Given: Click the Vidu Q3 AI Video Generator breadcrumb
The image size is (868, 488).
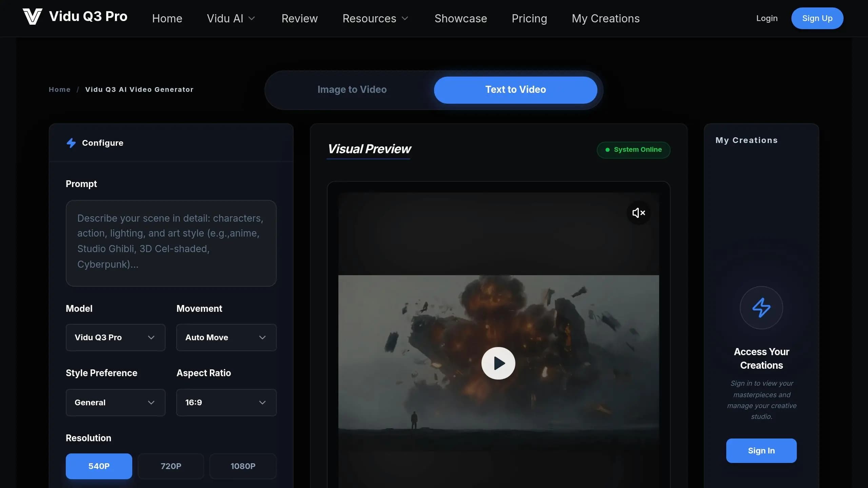Looking at the screenshot, I should tap(139, 89).
